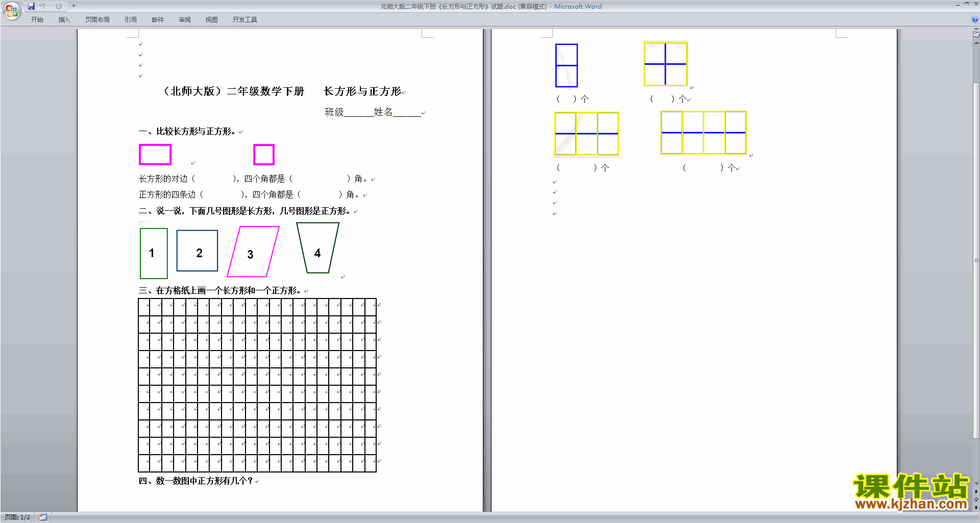980x523 pixels.
Task: Open the 插入 ribbon tab
Action: [64, 20]
